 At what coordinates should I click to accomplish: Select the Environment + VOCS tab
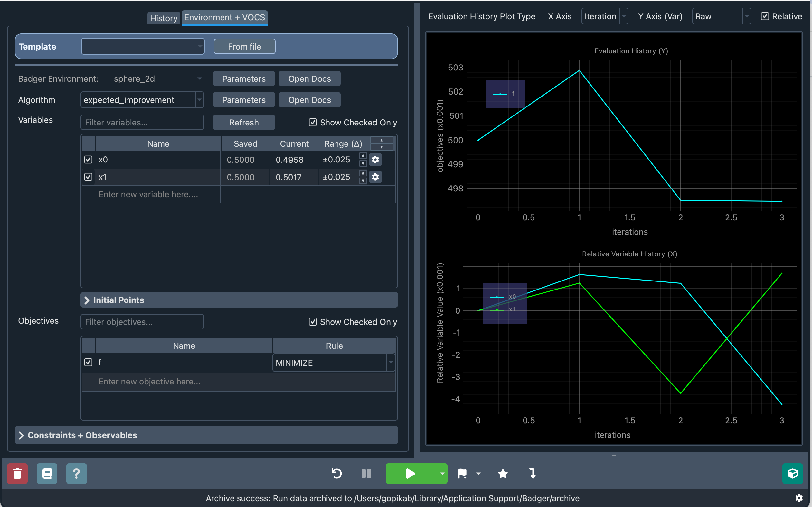224,17
